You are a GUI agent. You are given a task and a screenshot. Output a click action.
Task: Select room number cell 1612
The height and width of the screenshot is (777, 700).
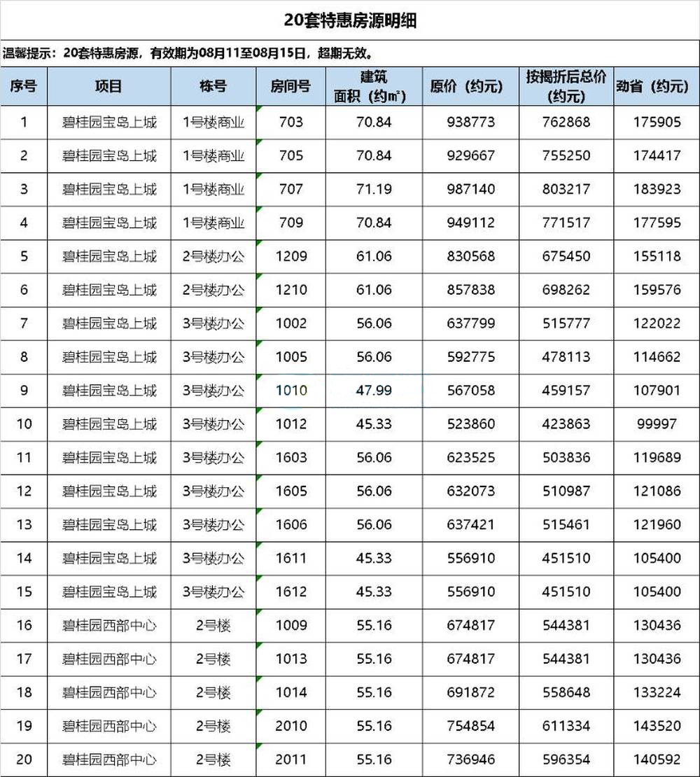coord(290,591)
